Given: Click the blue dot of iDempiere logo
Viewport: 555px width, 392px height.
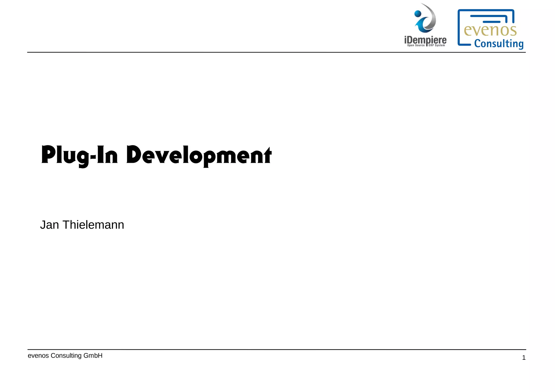Looking at the screenshot, I should coord(418,14).
